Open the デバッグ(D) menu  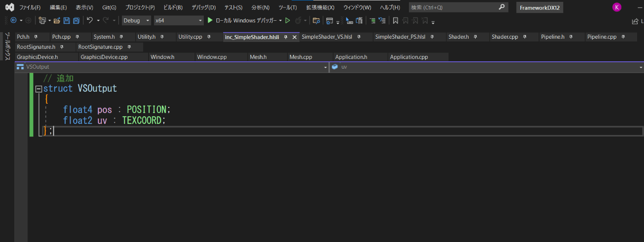[x=204, y=7]
